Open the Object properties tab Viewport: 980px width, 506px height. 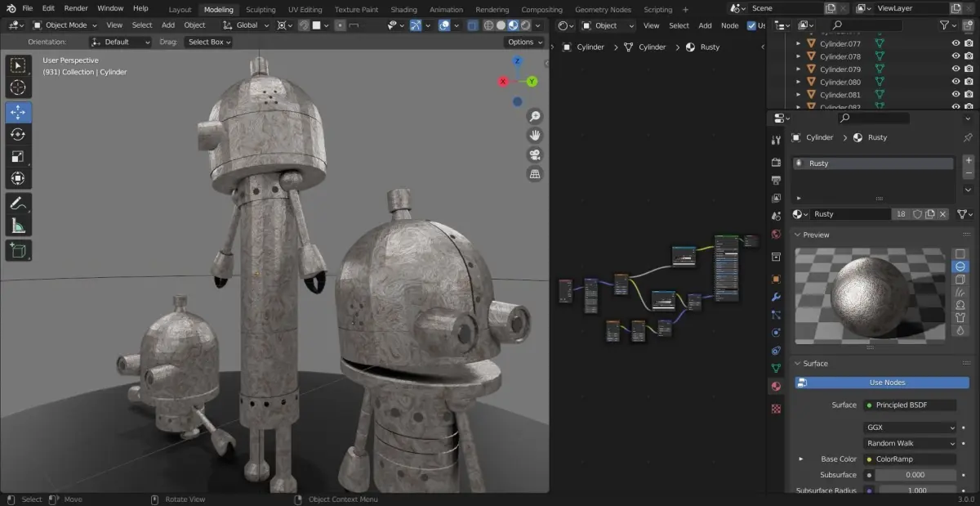[x=776, y=279]
